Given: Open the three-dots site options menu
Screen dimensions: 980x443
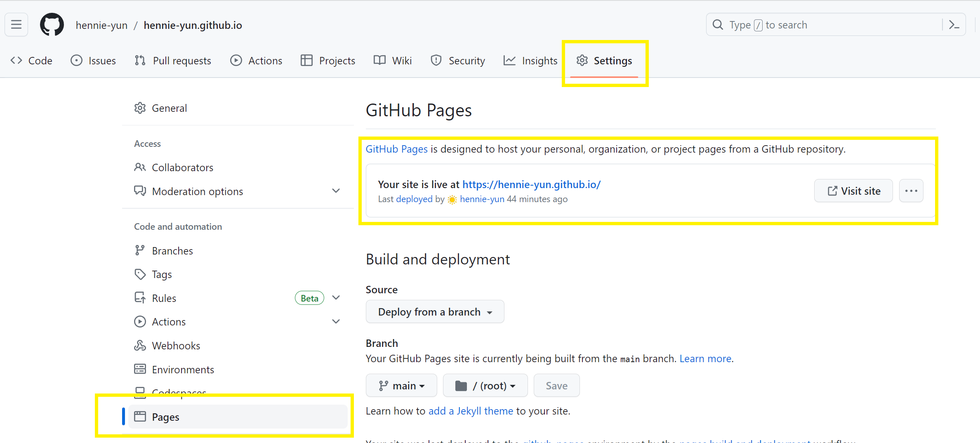Looking at the screenshot, I should 911,191.
